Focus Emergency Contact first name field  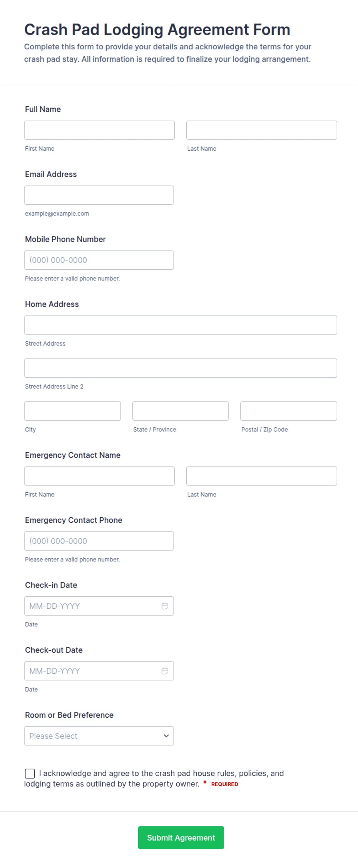click(99, 476)
